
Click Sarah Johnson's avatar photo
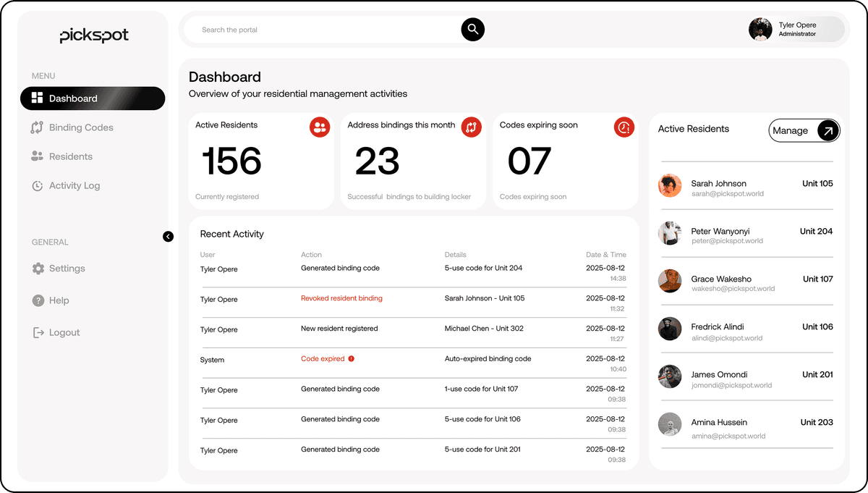point(670,185)
